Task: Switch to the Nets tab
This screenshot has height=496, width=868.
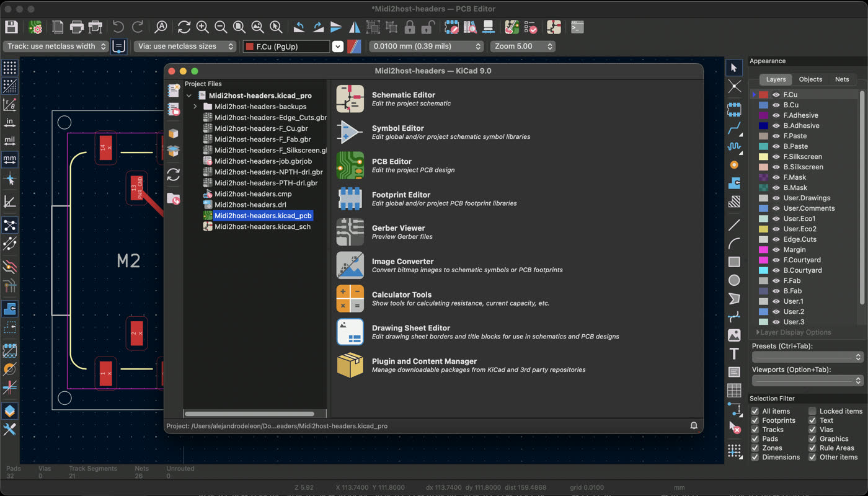Action: pyautogui.click(x=843, y=79)
